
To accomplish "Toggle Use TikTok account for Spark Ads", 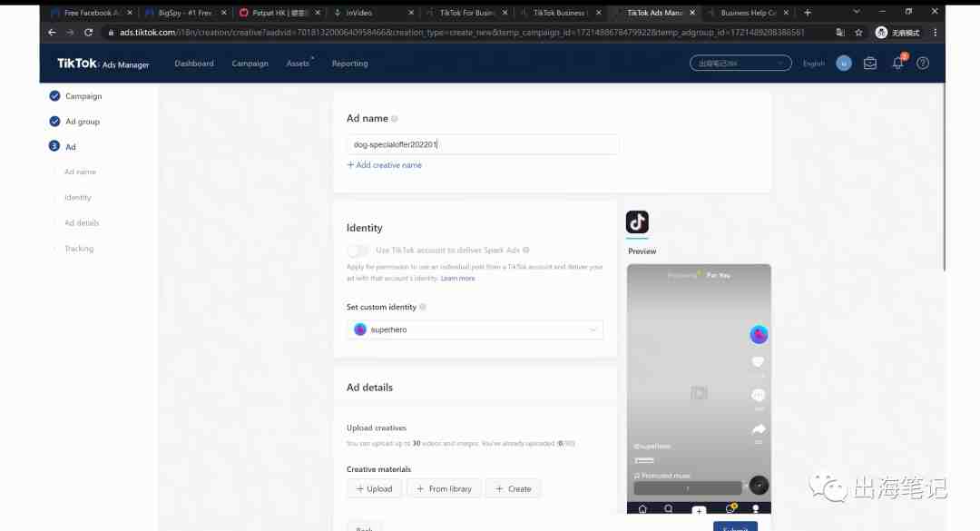I will point(358,251).
